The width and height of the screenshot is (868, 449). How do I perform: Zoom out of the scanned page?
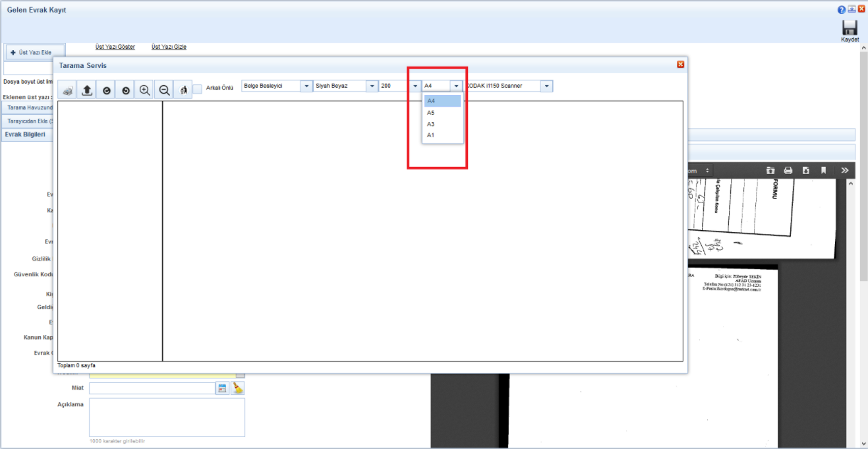[164, 90]
